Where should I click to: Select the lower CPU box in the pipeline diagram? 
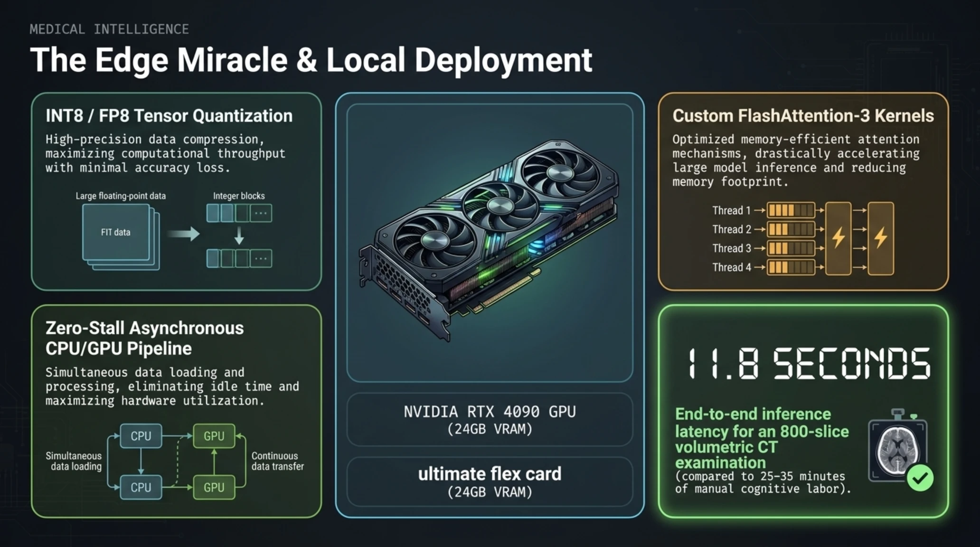[141, 487]
